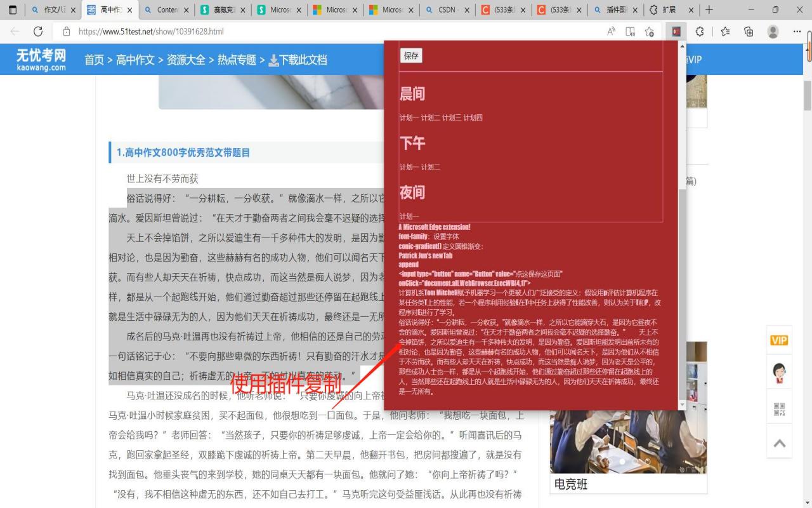Close the active 高中作 tab
Viewport: 812px width, 508px height.
pyautogui.click(x=130, y=10)
